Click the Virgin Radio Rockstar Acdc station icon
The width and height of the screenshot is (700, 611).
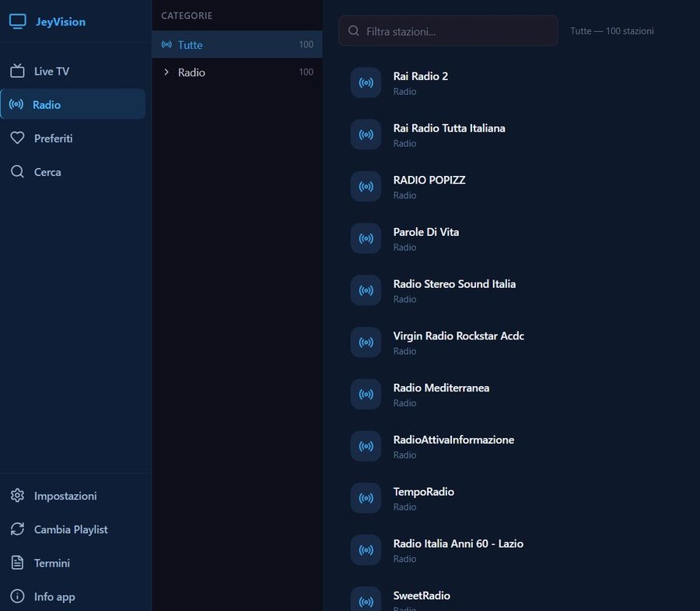click(x=366, y=342)
